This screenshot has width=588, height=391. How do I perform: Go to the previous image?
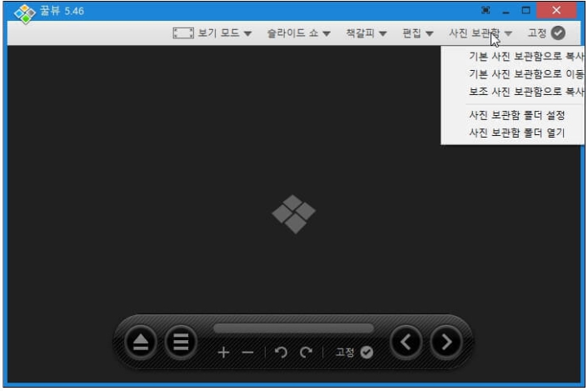tap(406, 342)
